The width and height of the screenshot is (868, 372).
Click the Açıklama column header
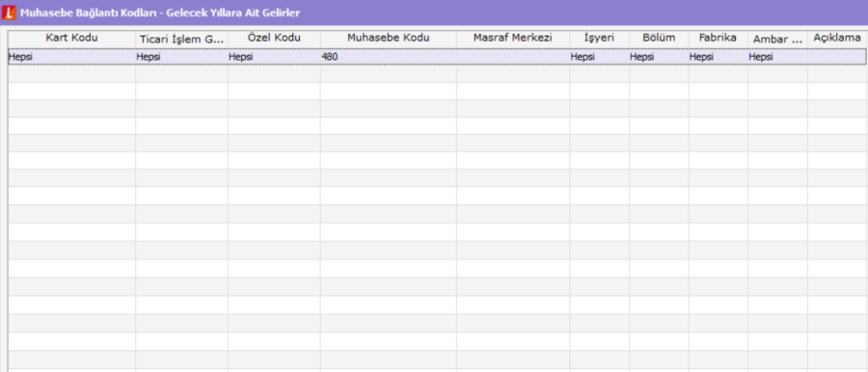pos(837,39)
